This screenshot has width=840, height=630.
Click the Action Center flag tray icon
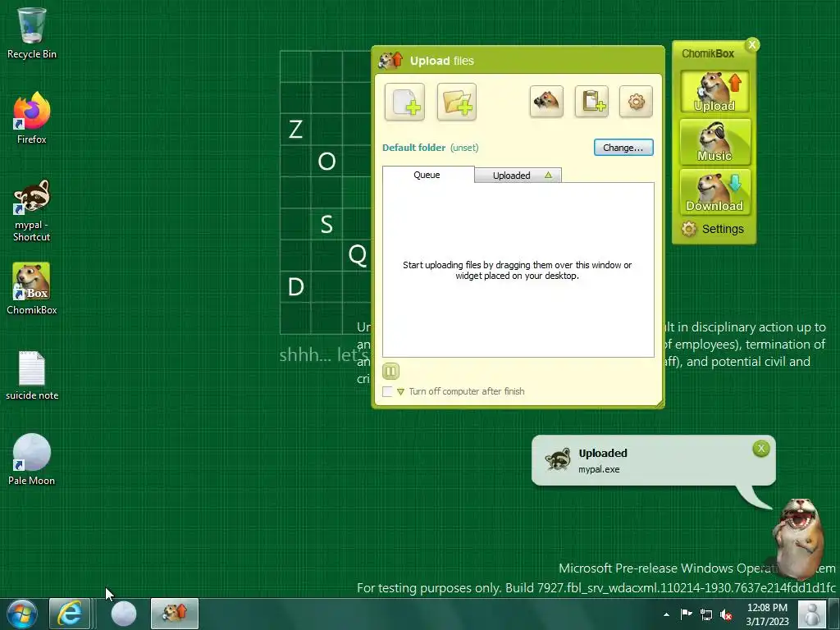coord(687,614)
